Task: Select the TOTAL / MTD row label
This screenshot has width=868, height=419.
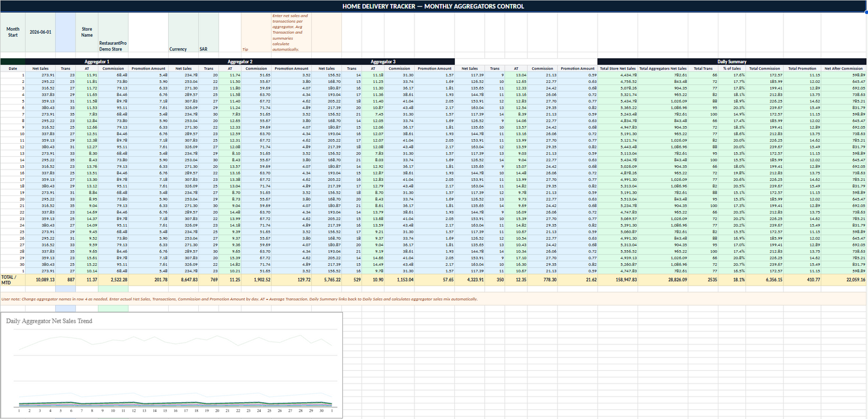Action: click(x=13, y=280)
